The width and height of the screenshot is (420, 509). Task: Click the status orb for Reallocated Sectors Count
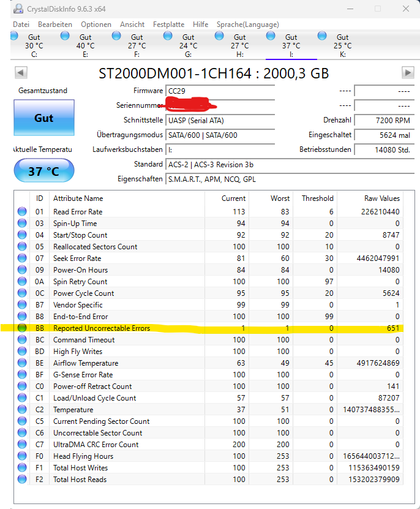click(x=22, y=246)
